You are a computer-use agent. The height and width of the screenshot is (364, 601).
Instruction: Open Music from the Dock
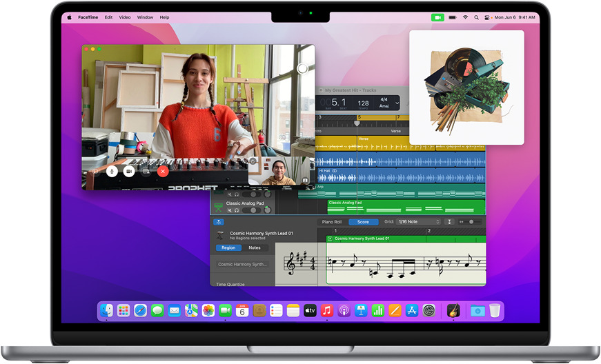pos(326,311)
